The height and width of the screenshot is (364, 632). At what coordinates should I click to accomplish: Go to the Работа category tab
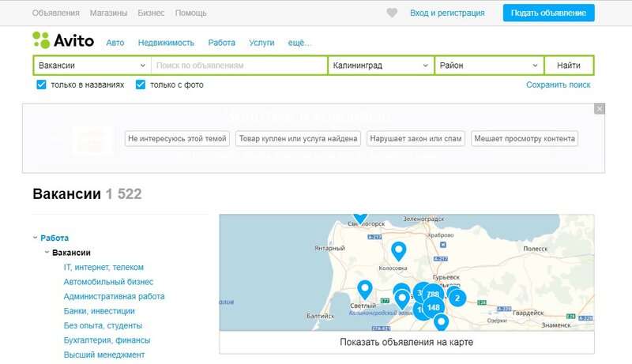pos(222,43)
